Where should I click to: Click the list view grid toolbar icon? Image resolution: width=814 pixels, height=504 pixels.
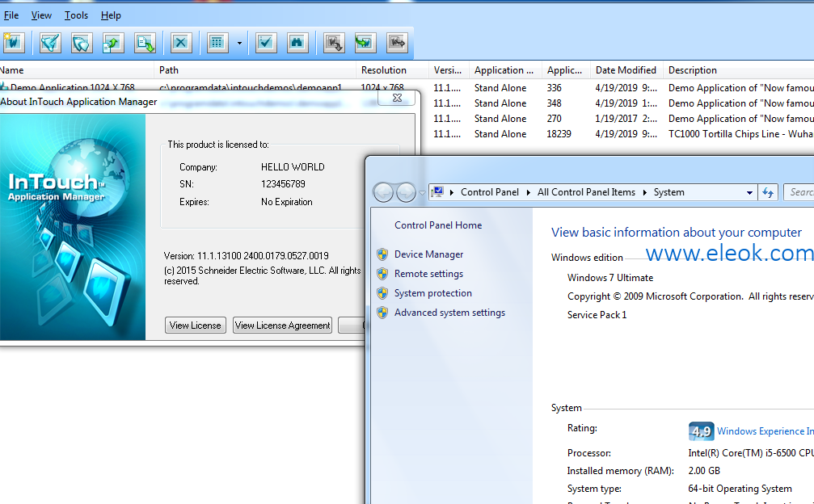click(x=217, y=43)
